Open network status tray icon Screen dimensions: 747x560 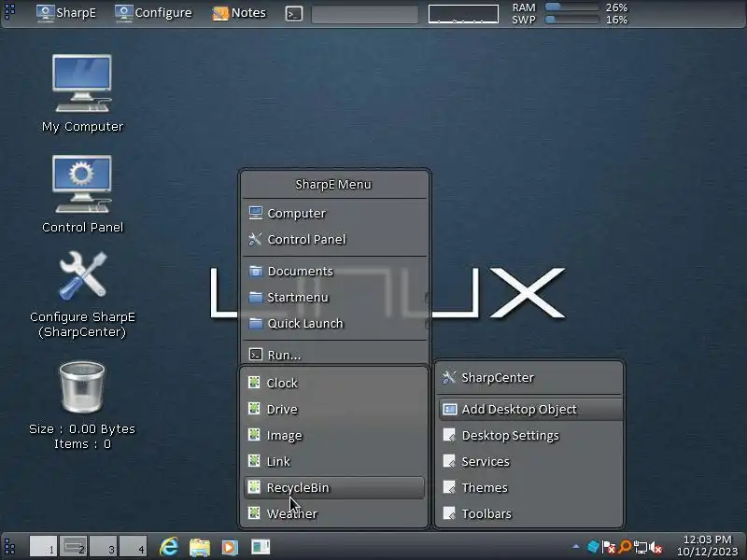(641, 548)
